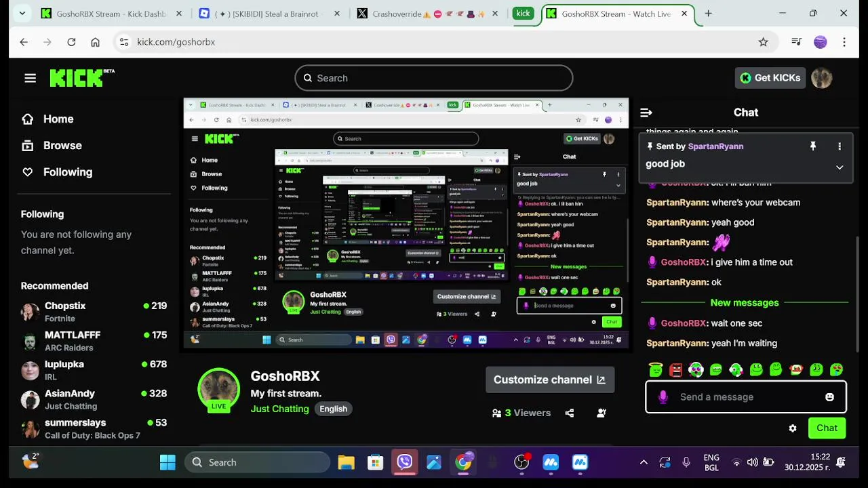Click the address bar URL
The image size is (868, 488).
[x=176, y=42]
